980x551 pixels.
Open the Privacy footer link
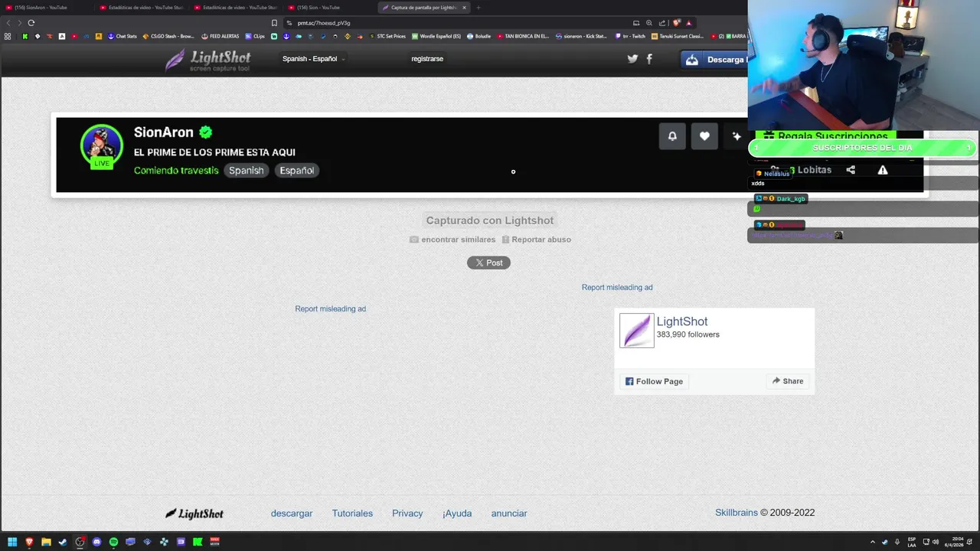click(407, 514)
